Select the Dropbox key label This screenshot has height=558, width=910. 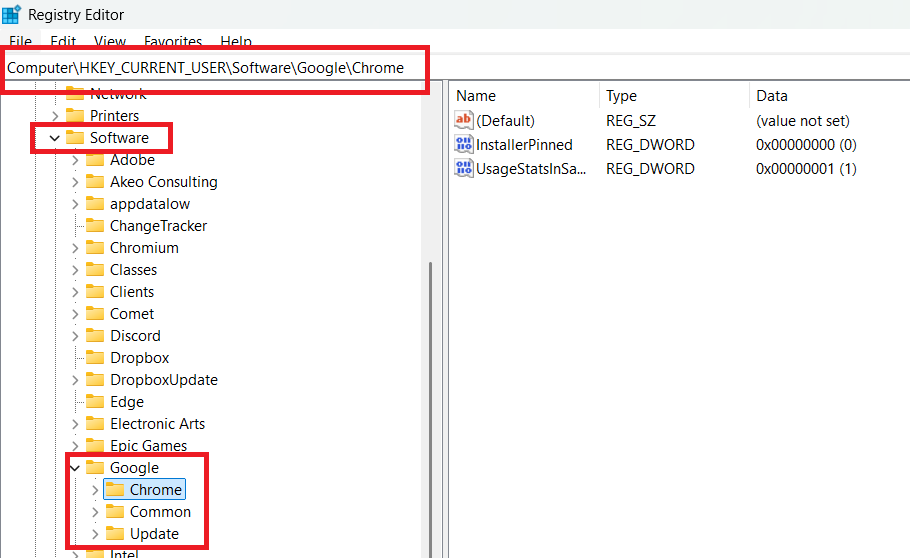tap(139, 358)
